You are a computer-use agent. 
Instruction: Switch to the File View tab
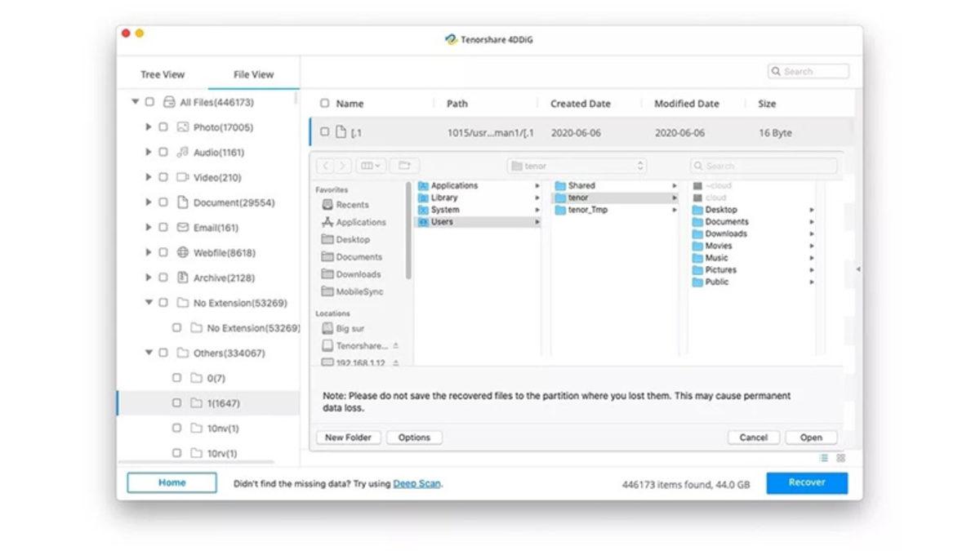click(253, 74)
